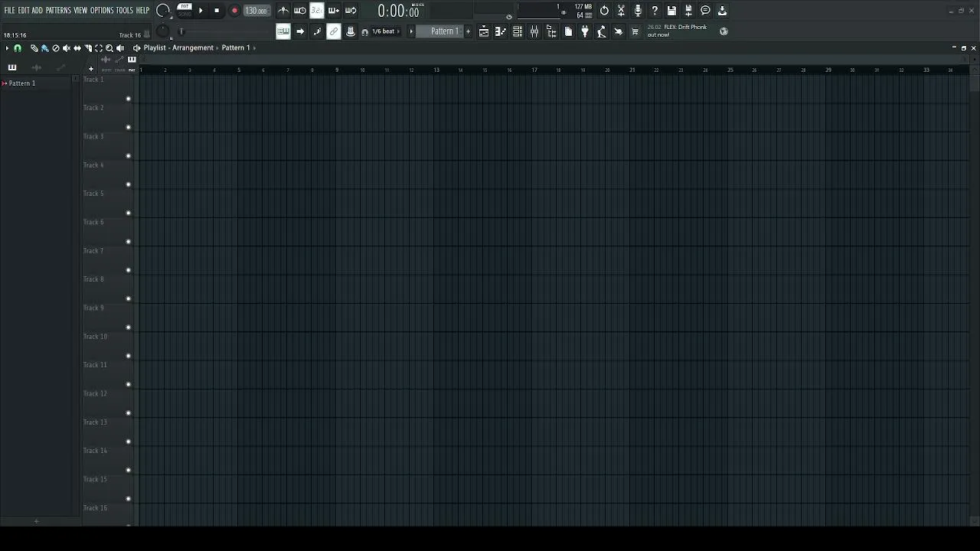
Task: Save project with floppy disk icon
Action: click(x=671, y=11)
